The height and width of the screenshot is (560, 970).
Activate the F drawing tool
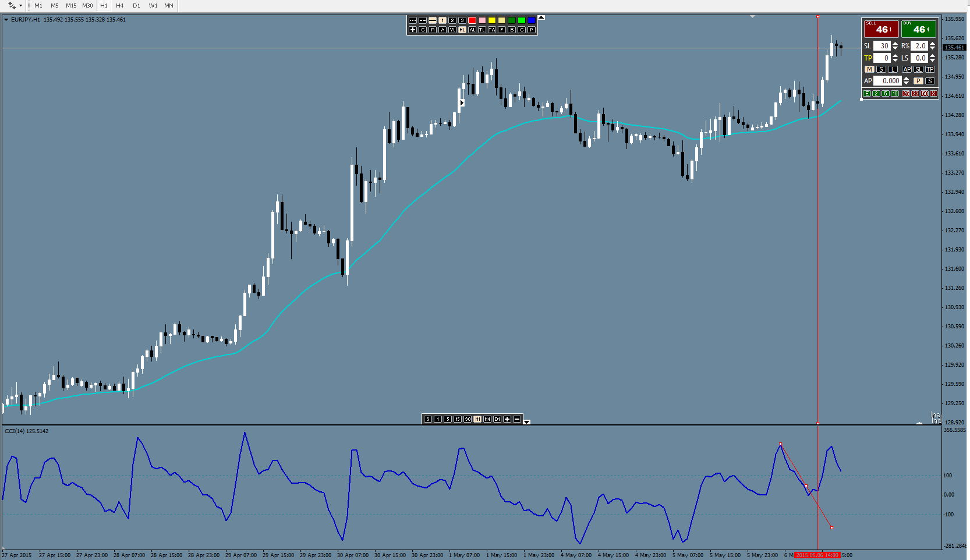tap(502, 30)
